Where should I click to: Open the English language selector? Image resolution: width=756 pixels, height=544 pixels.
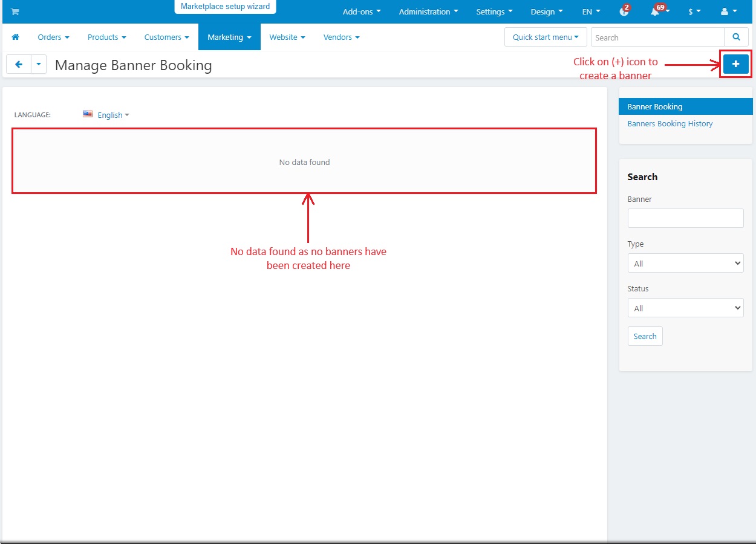106,115
